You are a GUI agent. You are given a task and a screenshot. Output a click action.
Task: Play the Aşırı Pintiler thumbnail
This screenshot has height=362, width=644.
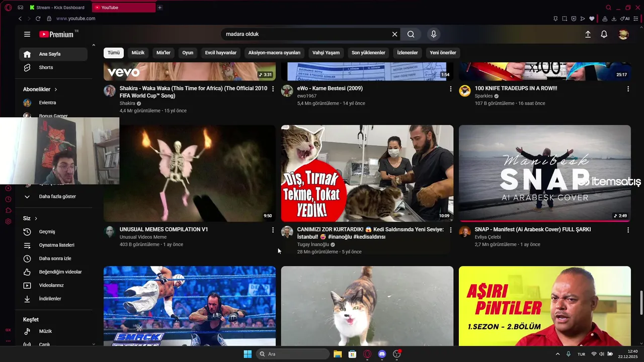point(545,306)
